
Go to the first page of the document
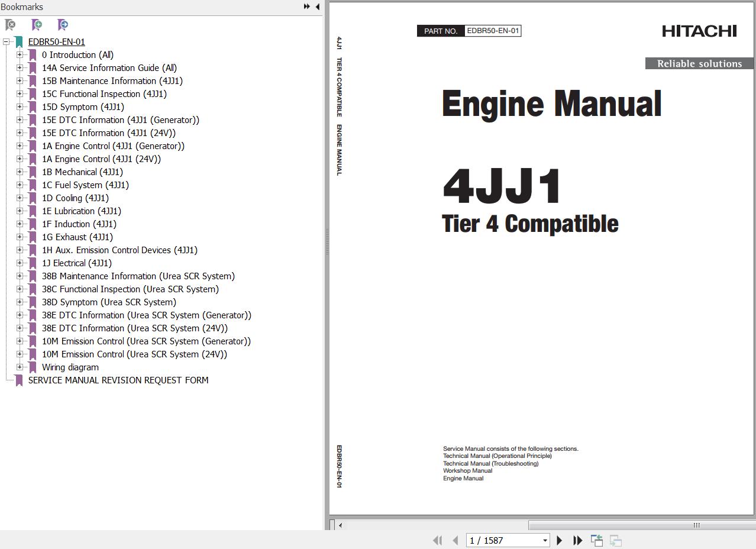point(438,540)
